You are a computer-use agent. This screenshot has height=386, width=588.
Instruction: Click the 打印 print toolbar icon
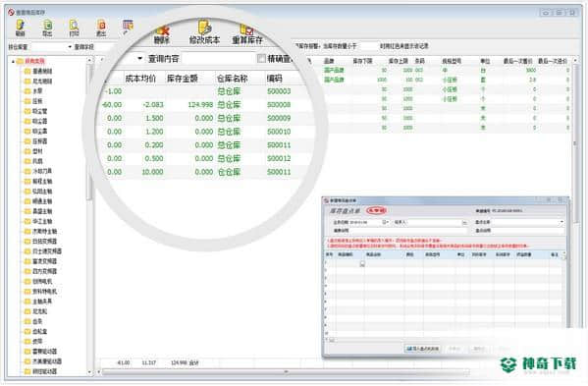(x=75, y=28)
